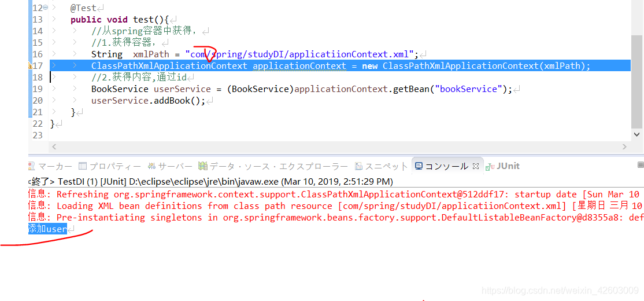Click the data source explorer icon
644x301 pixels.
tap(202, 166)
